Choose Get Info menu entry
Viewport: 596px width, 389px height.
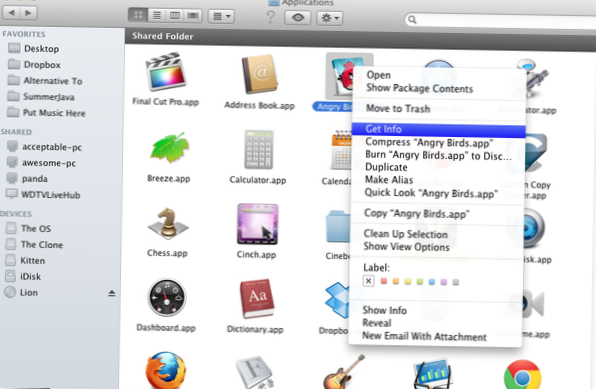pos(438,129)
